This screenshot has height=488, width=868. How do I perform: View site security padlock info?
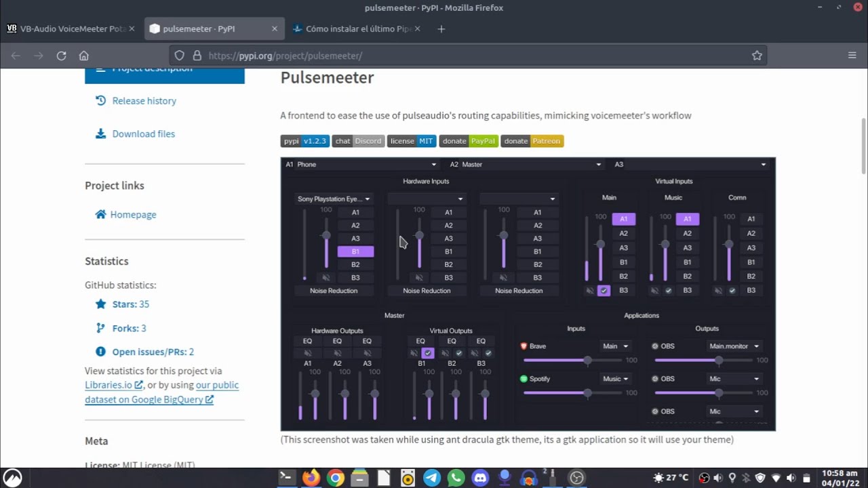click(x=197, y=56)
